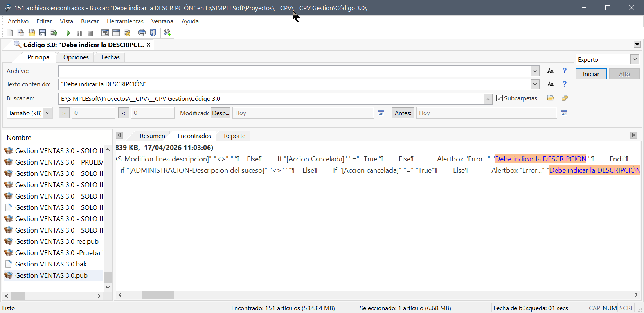Open the blue help book icon
The height and width of the screenshot is (313, 644).
(153, 33)
